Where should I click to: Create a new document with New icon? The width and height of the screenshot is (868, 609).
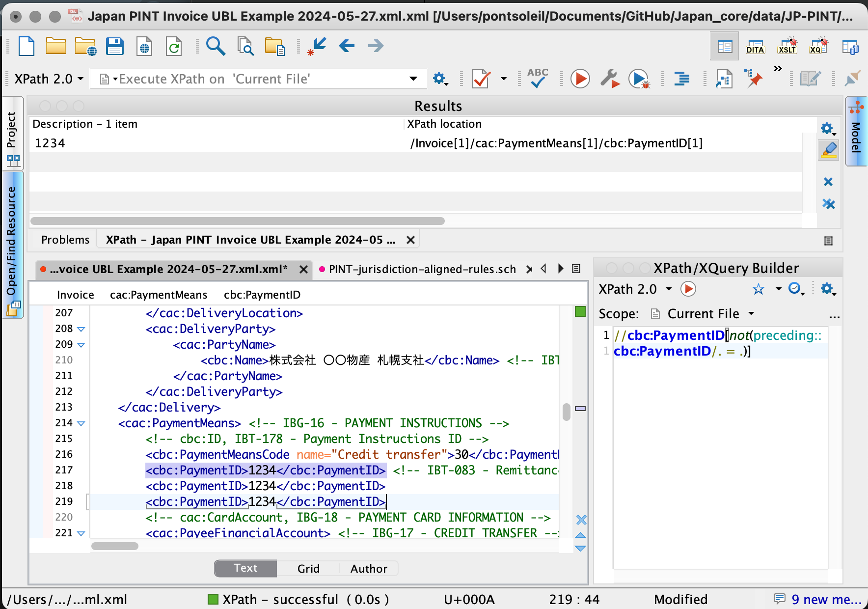(27, 47)
